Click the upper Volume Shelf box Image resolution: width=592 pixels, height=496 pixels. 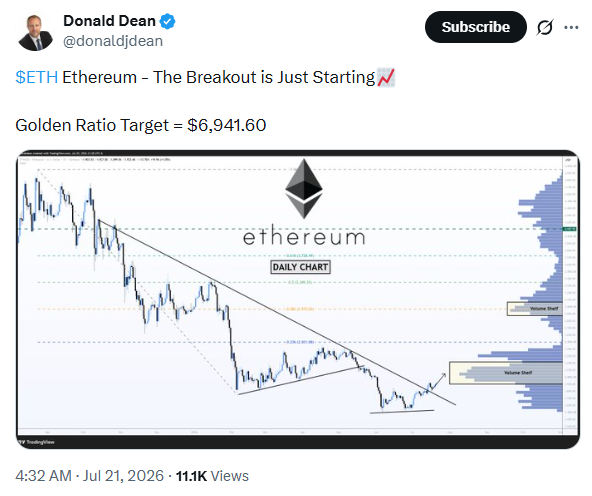pyautogui.click(x=535, y=308)
